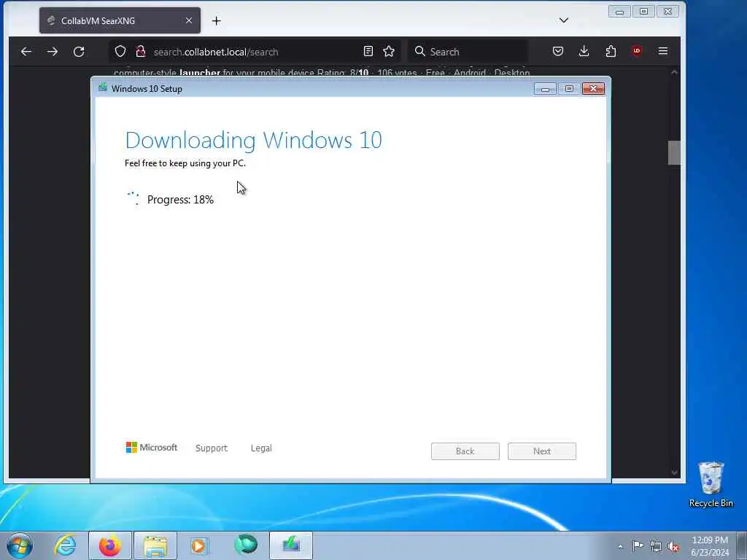This screenshot has height=560, width=747.
Task: Reload the page in Firefox
Action: [x=79, y=52]
